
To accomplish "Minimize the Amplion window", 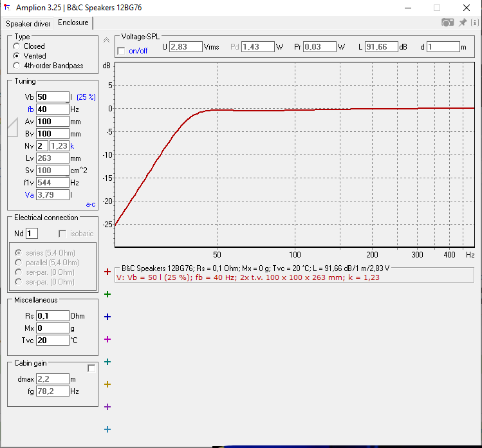I will 408,8.
